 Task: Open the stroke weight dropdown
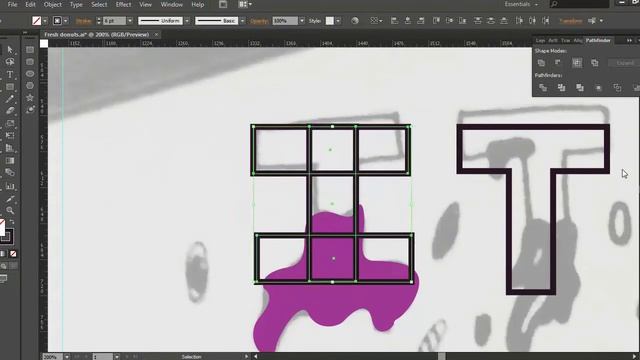pos(130,21)
